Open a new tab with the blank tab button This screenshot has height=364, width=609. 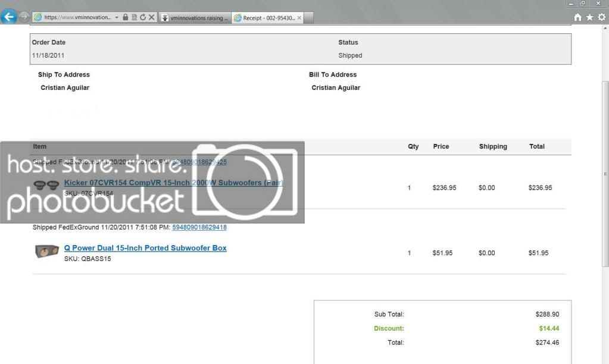click(x=309, y=17)
